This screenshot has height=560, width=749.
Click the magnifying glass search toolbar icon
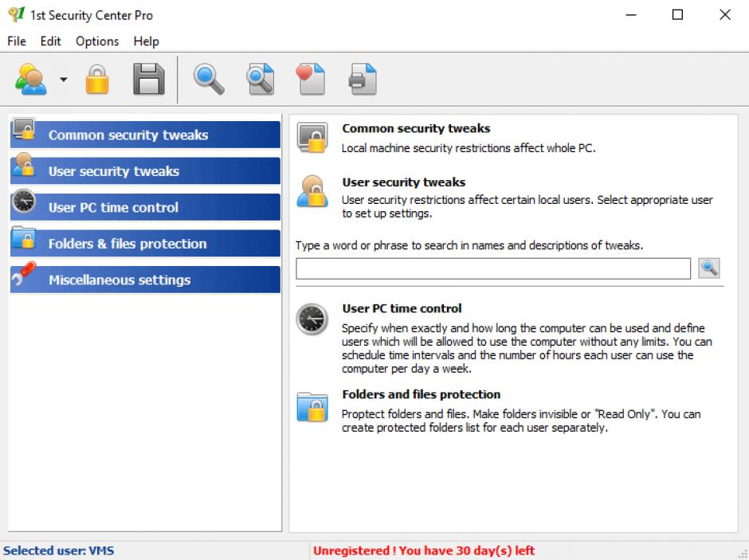(208, 79)
